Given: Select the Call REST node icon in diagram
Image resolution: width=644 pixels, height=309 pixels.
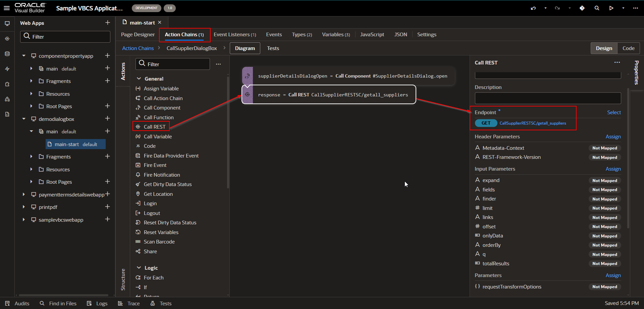Looking at the screenshot, I should point(248,95).
